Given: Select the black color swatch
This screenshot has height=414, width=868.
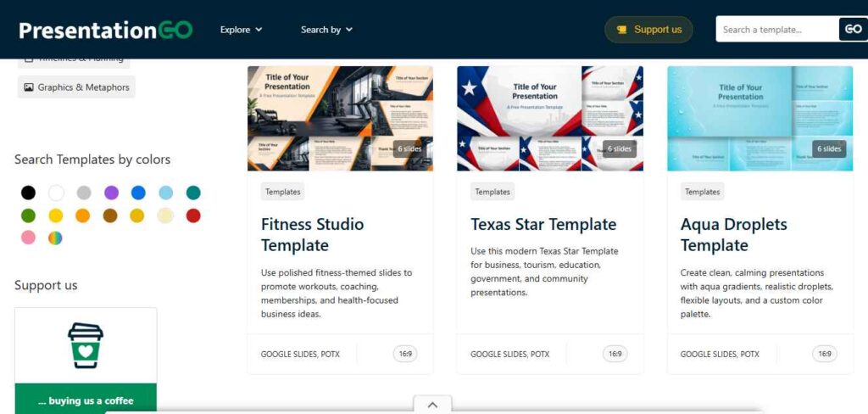Looking at the screenshot, I should tap(28, 193).
